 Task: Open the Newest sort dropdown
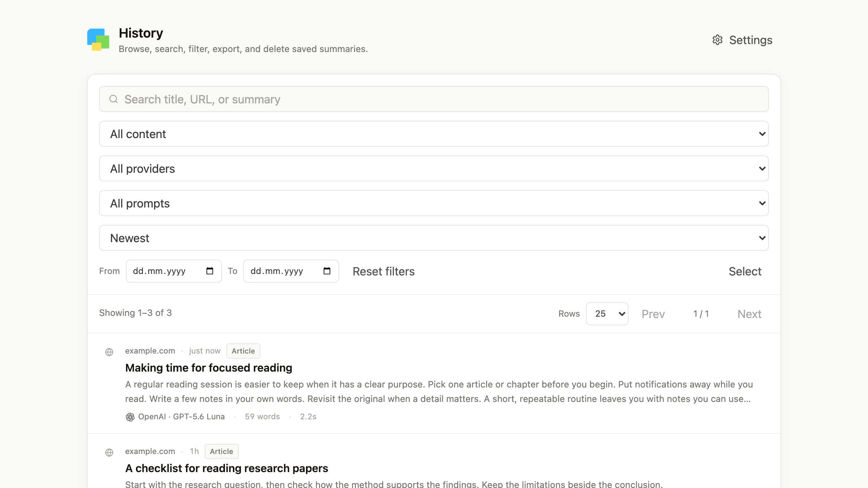434,238
